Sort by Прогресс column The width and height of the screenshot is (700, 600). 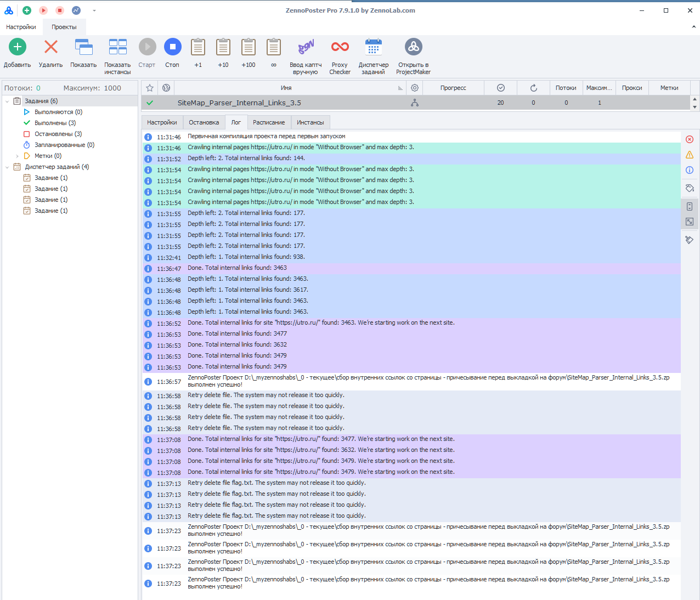click(x=453, y=88)
